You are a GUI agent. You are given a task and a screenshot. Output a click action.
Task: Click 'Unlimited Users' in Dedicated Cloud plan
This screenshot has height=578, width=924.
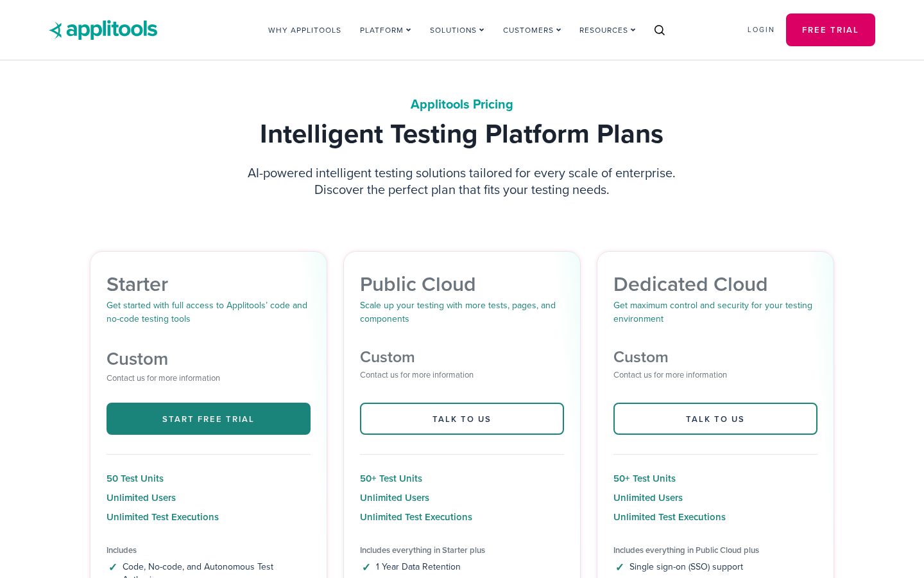pyautogui.click(x=648, y=498)
